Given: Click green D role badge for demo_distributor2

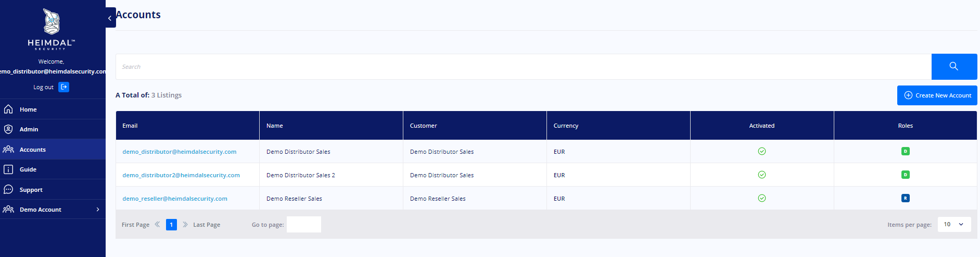Looking at the screenshot, I should (x=906, y=175).
